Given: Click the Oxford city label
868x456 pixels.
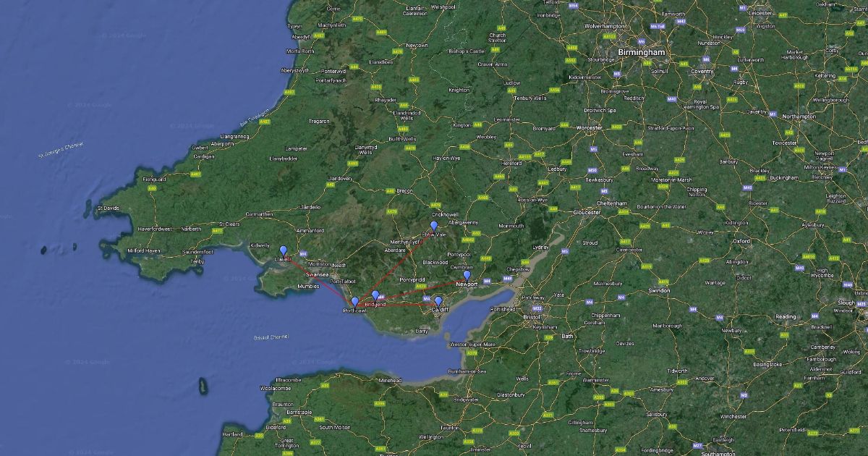Looking at the screenshot, I should tap(741, 240).
